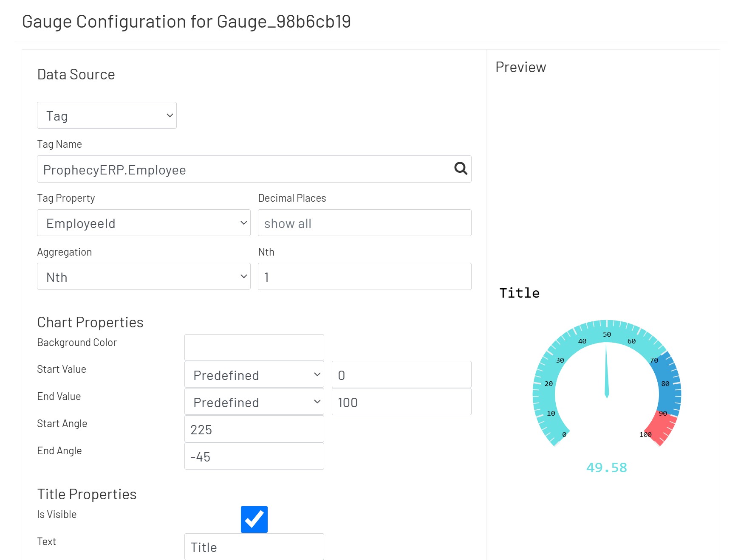
Task: Open the Tag data source dropdown
Action: pyautogui.click(x=107, y=115)
